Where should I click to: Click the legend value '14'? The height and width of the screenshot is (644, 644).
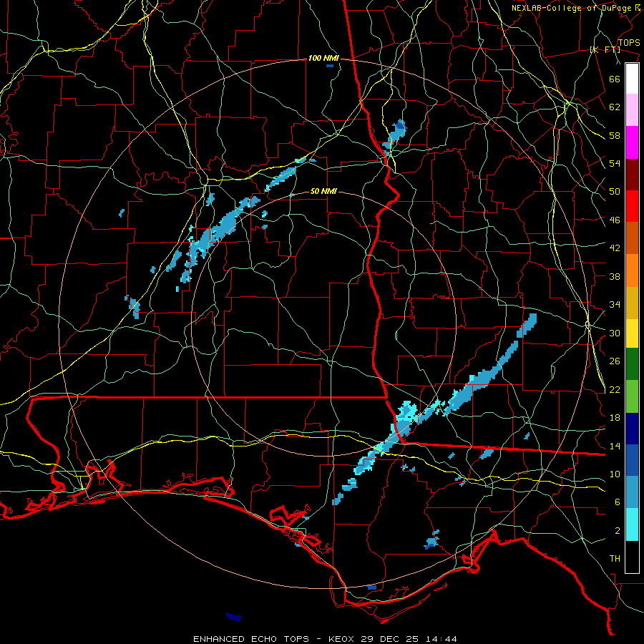615,446
